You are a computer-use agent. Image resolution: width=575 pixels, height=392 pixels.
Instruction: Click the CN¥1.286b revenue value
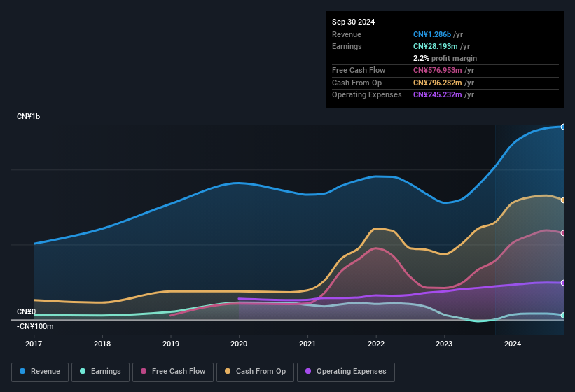[x=432, y=34]
